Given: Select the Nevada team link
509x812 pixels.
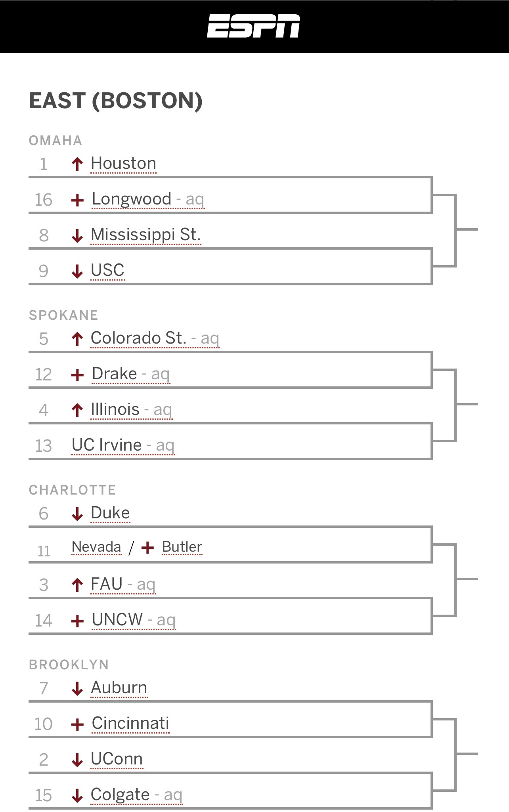Looking at the screenshot, I should 97,547.
